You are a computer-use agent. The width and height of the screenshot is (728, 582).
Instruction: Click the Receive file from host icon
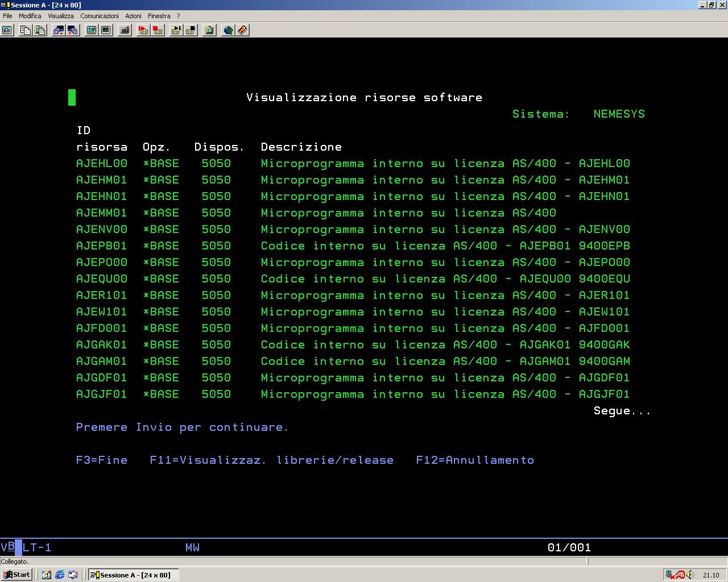[73, 30]
